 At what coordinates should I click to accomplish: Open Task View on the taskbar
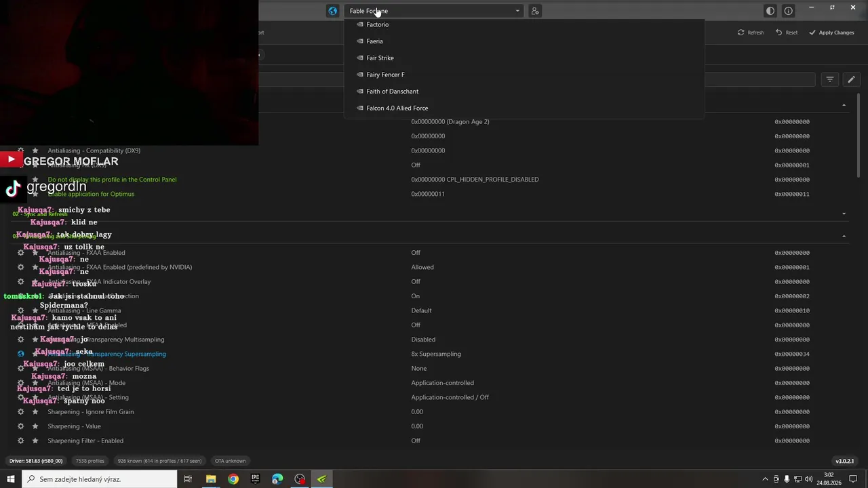pyautogui.click(x=188, y=479)
